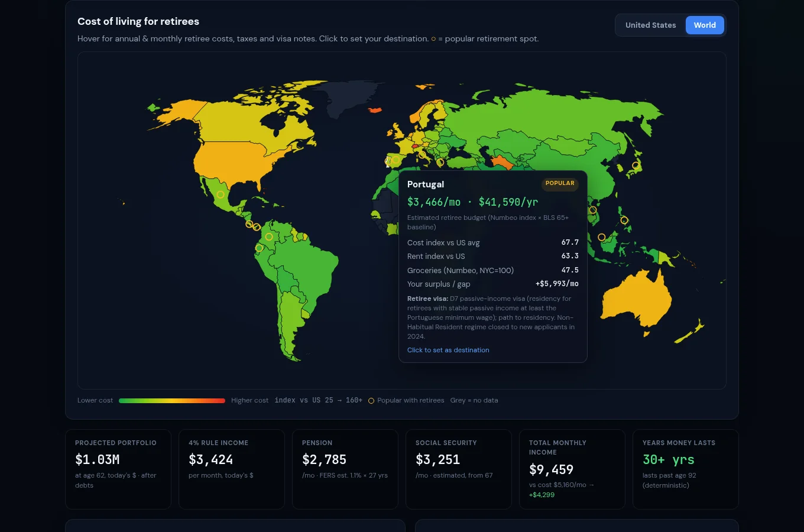Select grey Greenland on the map
Viewport: 804px width, 532px height.
349,98
